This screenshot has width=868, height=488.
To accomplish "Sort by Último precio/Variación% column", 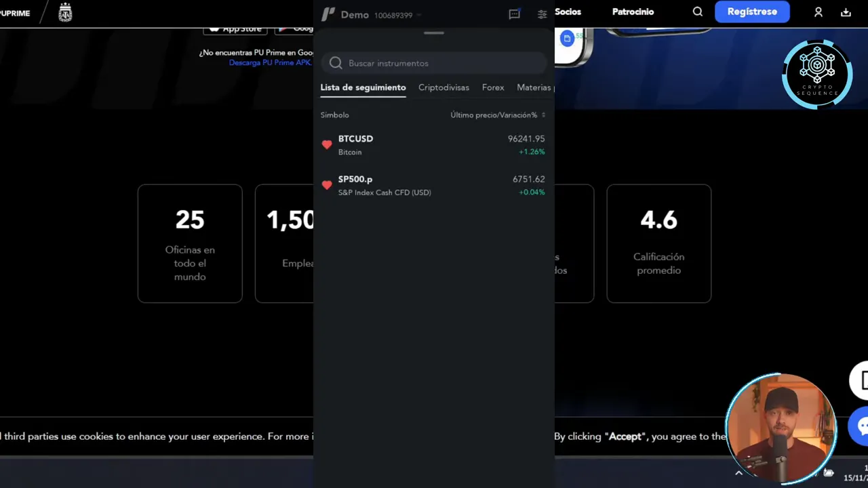I will click(x=498, y=115).
